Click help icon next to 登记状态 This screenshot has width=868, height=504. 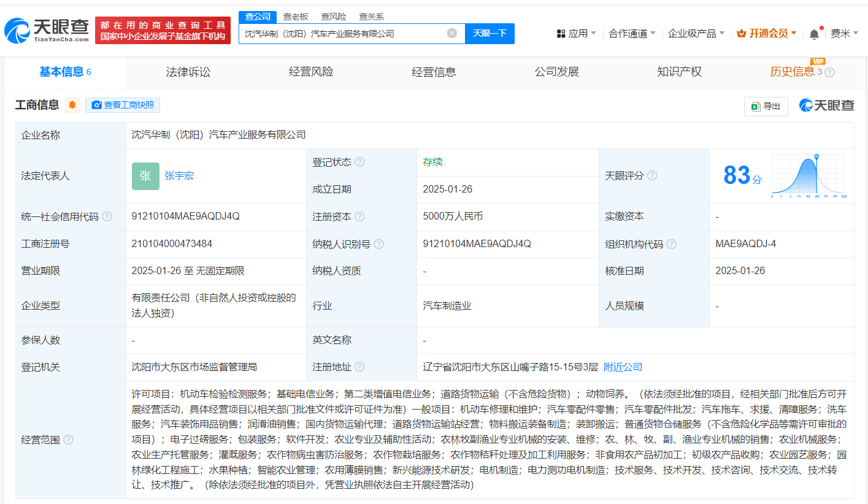359,162
